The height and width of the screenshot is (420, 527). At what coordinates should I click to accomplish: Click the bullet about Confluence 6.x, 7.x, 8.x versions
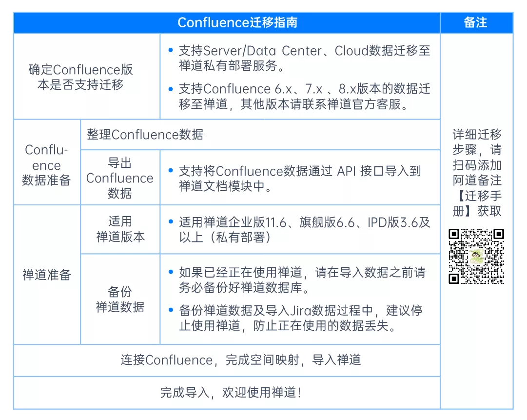coord(300,97)
